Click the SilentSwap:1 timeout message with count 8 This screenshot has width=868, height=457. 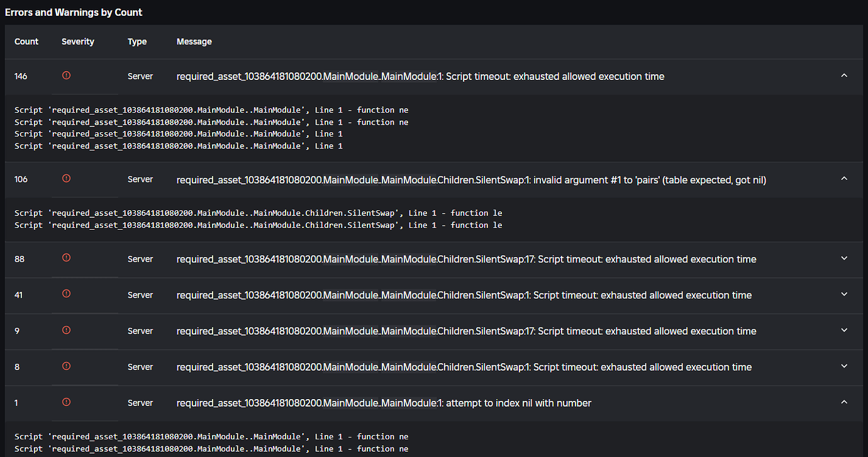[x=464, y=367]
